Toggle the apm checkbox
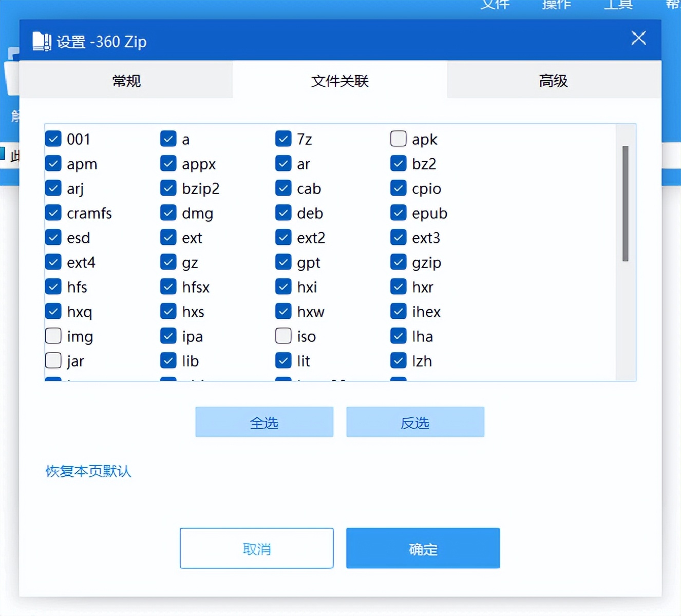681x616 pixels. 53,163
